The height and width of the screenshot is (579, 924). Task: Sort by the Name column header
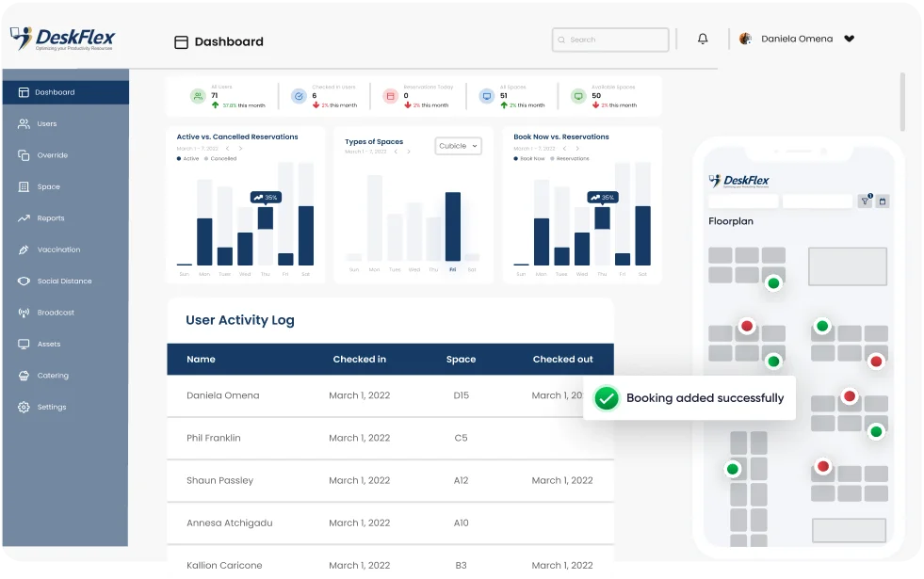point(201,360)
